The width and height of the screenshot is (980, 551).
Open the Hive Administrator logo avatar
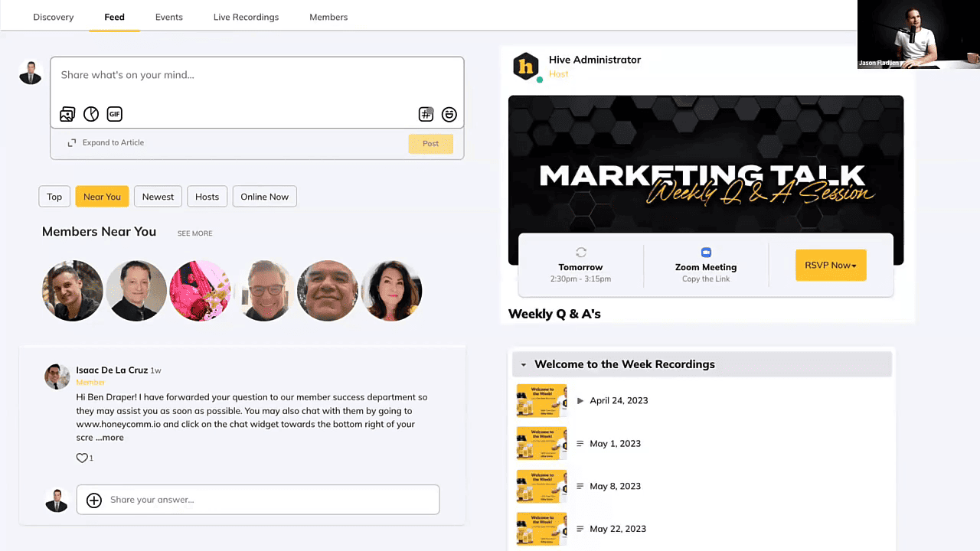[526, 67]
